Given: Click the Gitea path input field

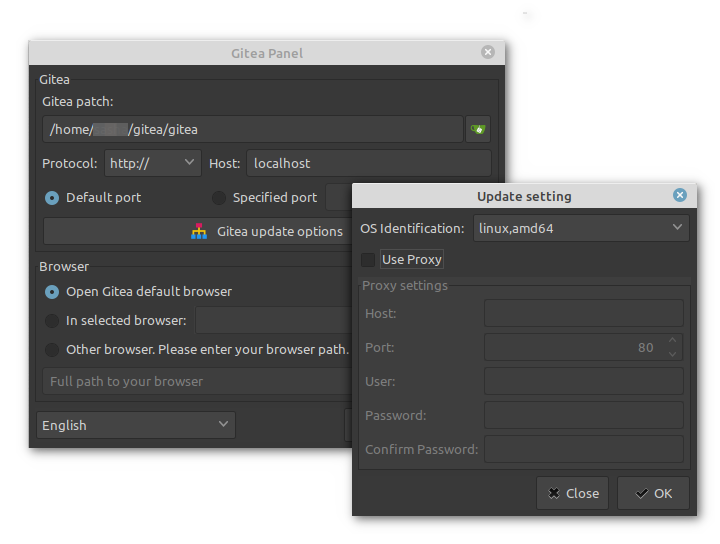Looking at the screenshot, I should pos(253,129).
